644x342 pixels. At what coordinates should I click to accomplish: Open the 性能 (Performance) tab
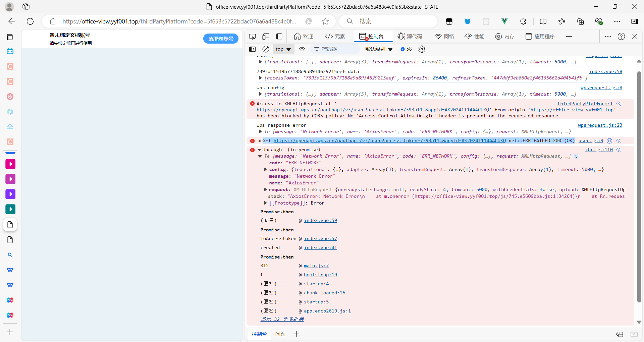(475, 37)
